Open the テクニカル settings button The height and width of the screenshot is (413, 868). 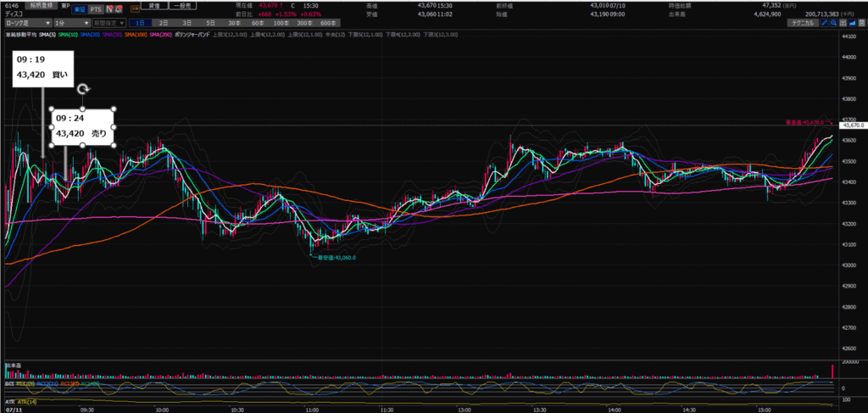tap(802, 23)
